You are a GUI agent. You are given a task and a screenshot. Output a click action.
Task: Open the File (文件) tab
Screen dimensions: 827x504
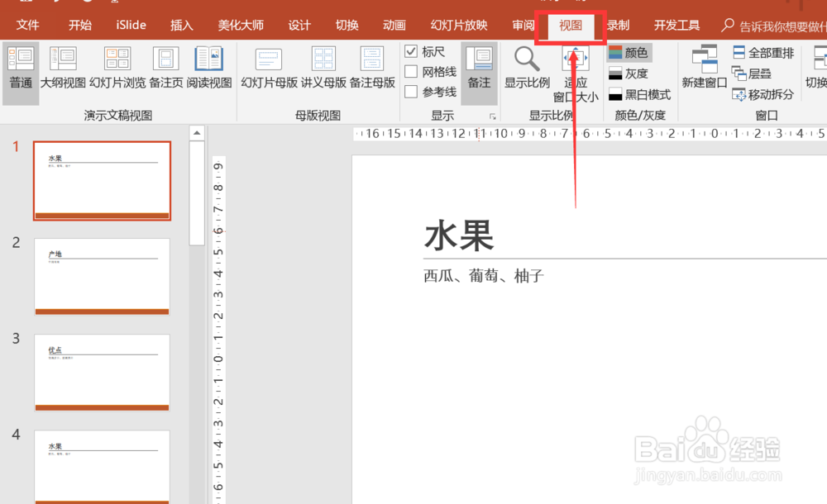pos(27,25)
